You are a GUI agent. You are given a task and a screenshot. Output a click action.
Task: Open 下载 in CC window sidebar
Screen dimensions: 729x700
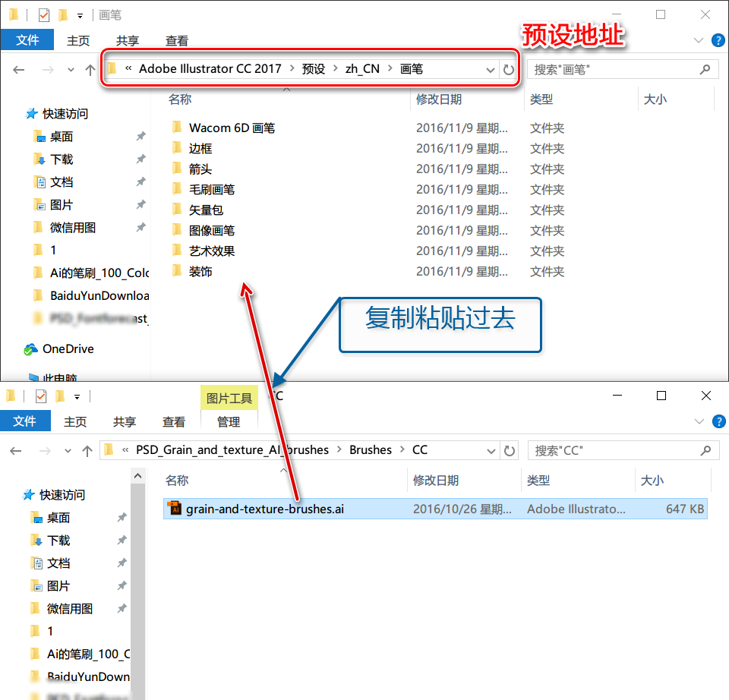tap(58, 540)
